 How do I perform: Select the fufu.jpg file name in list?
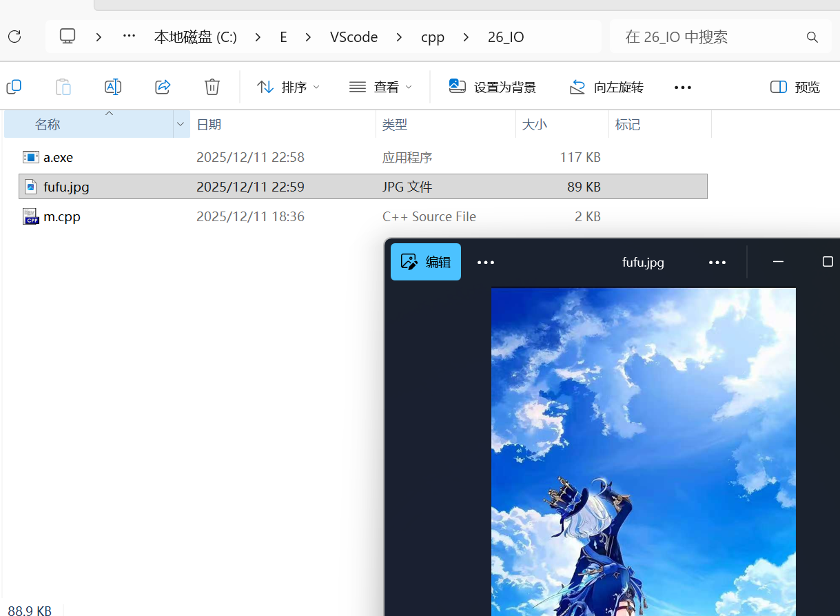(66, 187)
